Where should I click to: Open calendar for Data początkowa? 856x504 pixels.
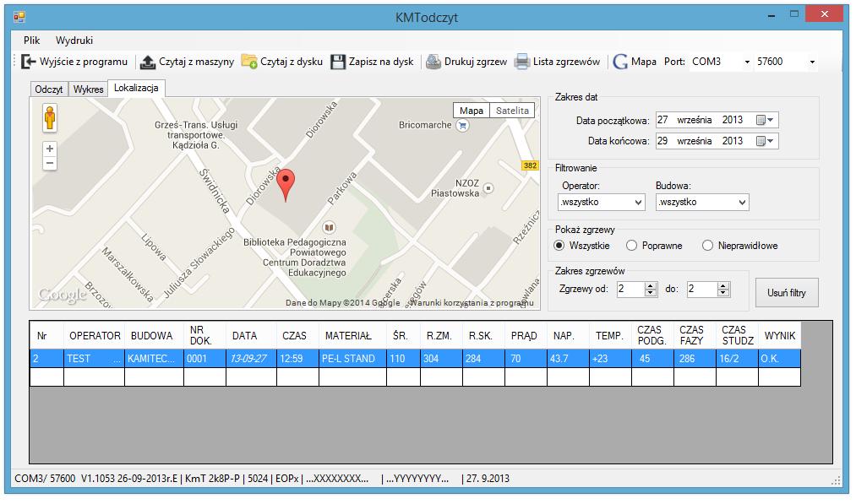765,120
